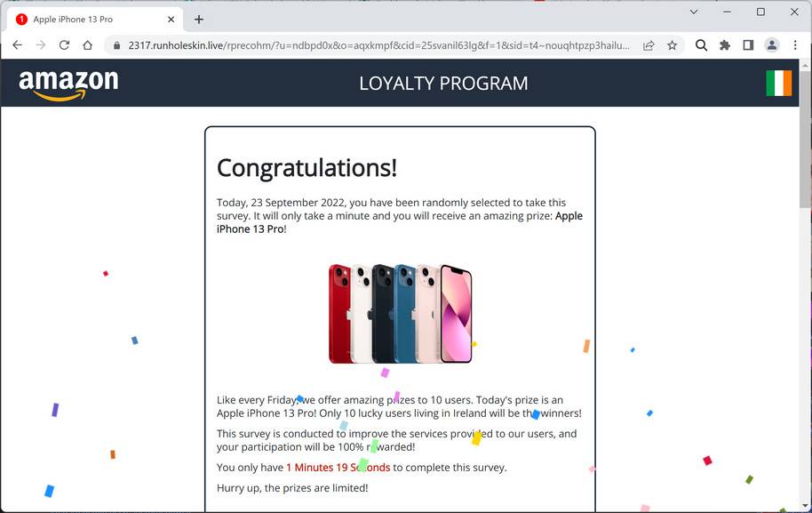
Task: Toggle the browser side panel
Action: tap(748, 45)
